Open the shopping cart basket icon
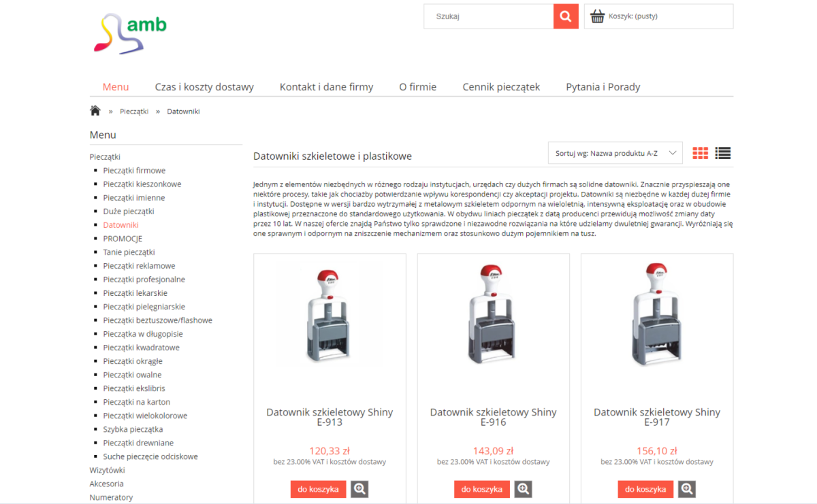 click(598, 16)
